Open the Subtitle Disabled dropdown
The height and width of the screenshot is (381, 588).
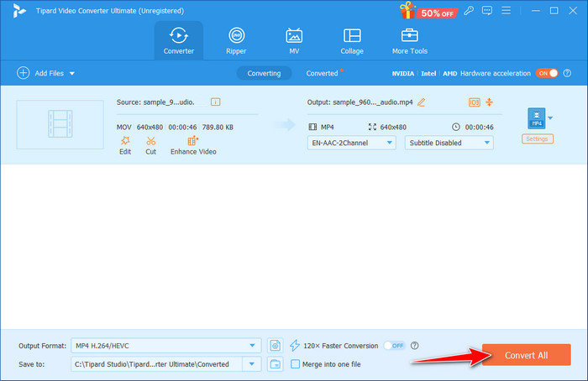(x=449, y=143)
